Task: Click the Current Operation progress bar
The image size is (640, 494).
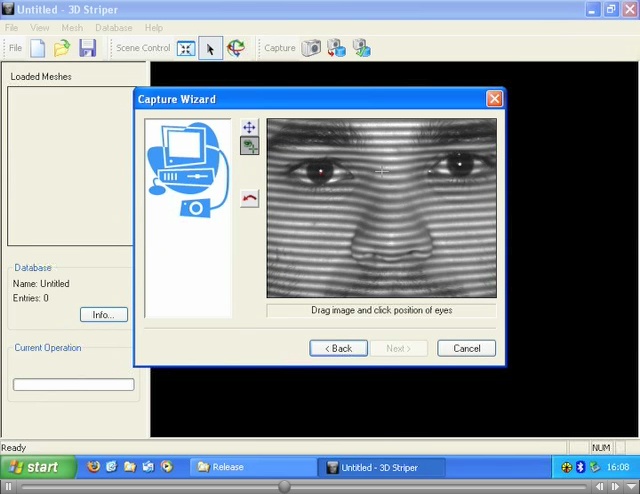Action: tap(73, 385)
